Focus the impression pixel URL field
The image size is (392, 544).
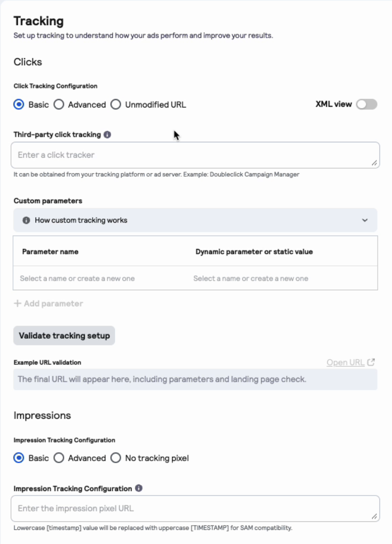[x=195, y=508]
